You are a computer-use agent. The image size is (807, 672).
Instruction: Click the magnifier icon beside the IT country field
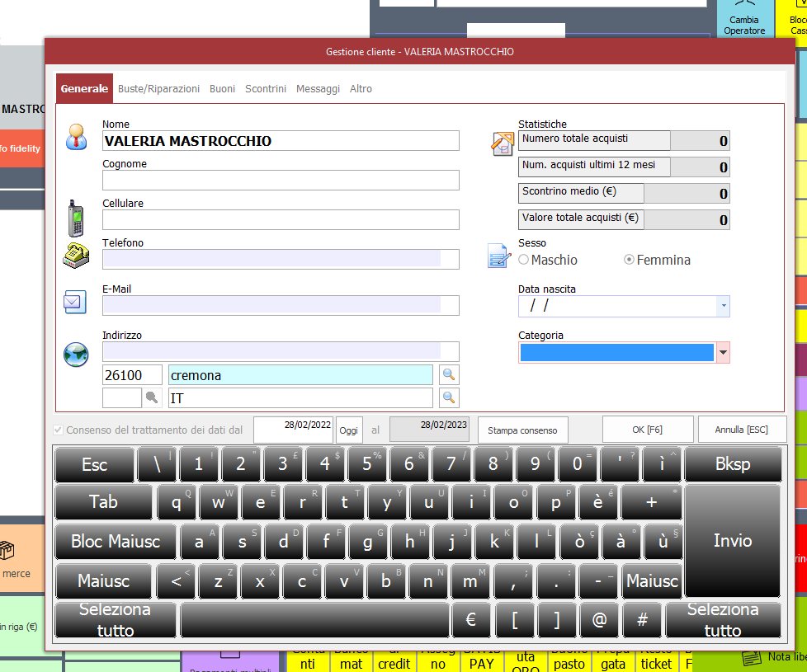click(x=449, y=398)
